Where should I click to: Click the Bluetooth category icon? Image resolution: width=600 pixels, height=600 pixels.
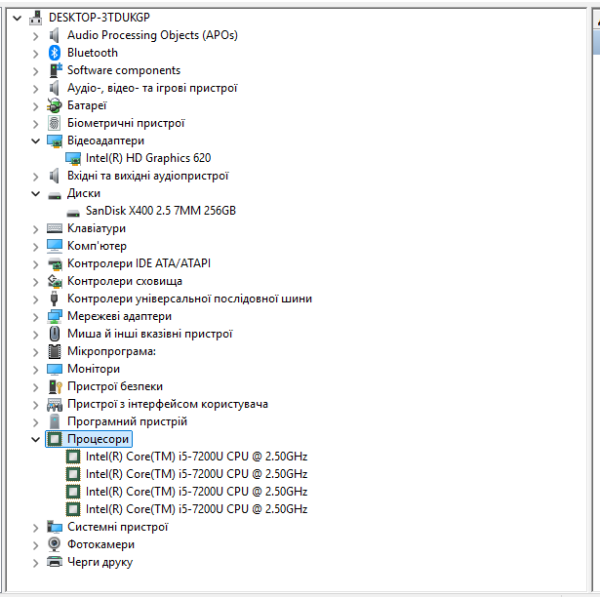coord(54,53)
